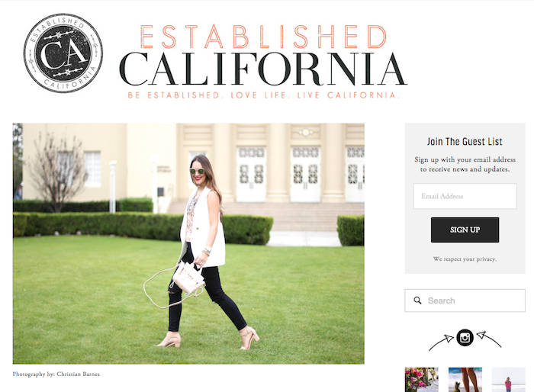
Task: Click the tagline 'Be Established. Love Life.'
Action: click(209, 95)
